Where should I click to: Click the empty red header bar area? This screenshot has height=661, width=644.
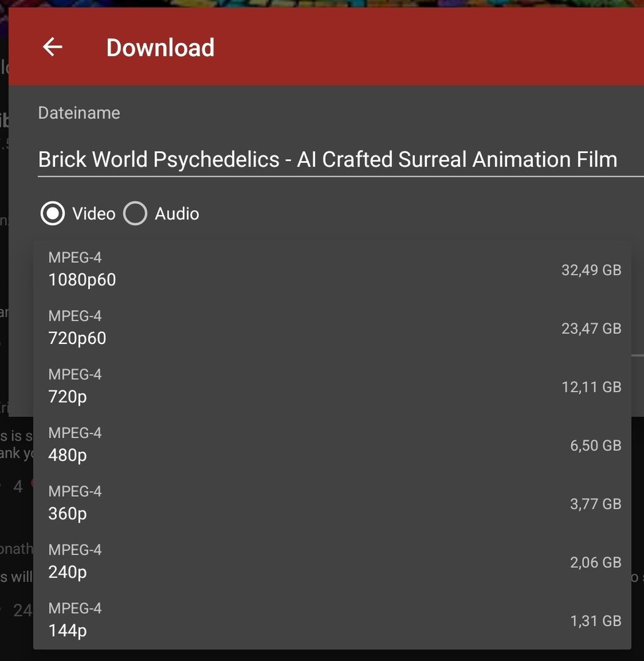click(x=428, y=48)
